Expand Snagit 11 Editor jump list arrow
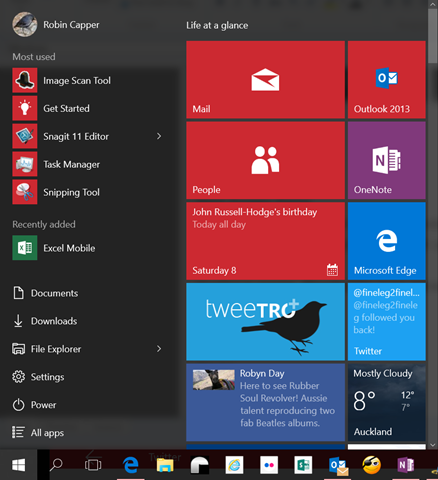Viewport: 438px width, 480px height. [159, 136]
